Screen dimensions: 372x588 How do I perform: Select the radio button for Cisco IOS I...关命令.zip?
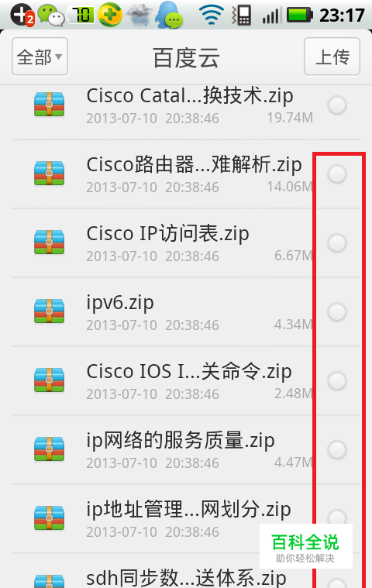click(337, 381)
